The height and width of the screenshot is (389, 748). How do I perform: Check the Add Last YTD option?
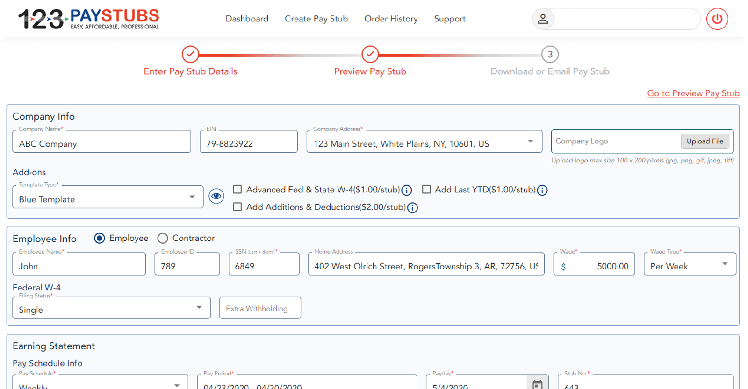click(x=426, y=189)
